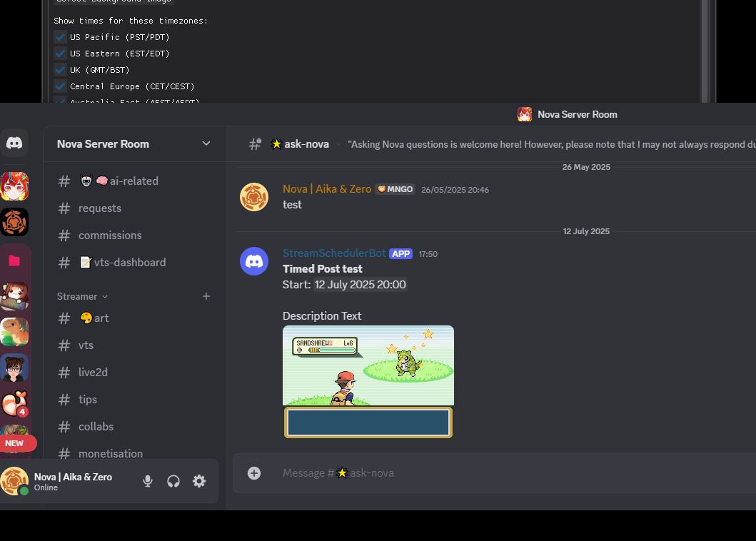Image resolution: width=756 pixels, height=541 pixels.
Task: Click StreamSchedulerBot's avatar
Action: point(254,261)
